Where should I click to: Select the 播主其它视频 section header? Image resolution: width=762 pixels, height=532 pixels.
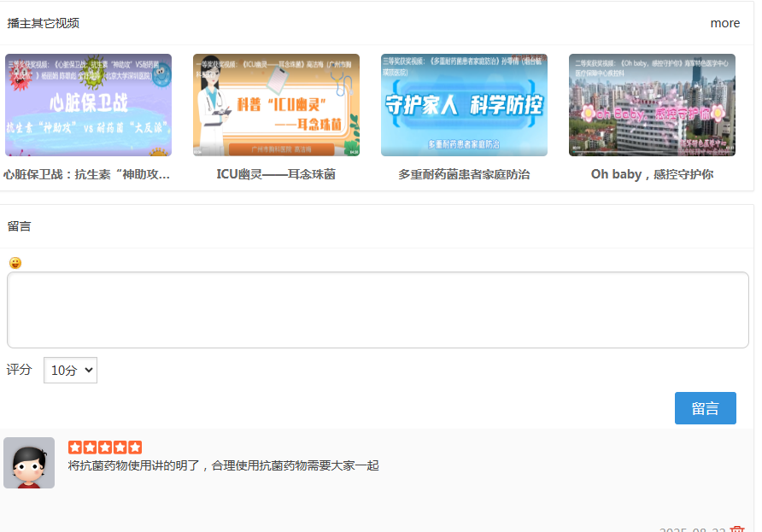pyautogui.click(x=44, y=23)
